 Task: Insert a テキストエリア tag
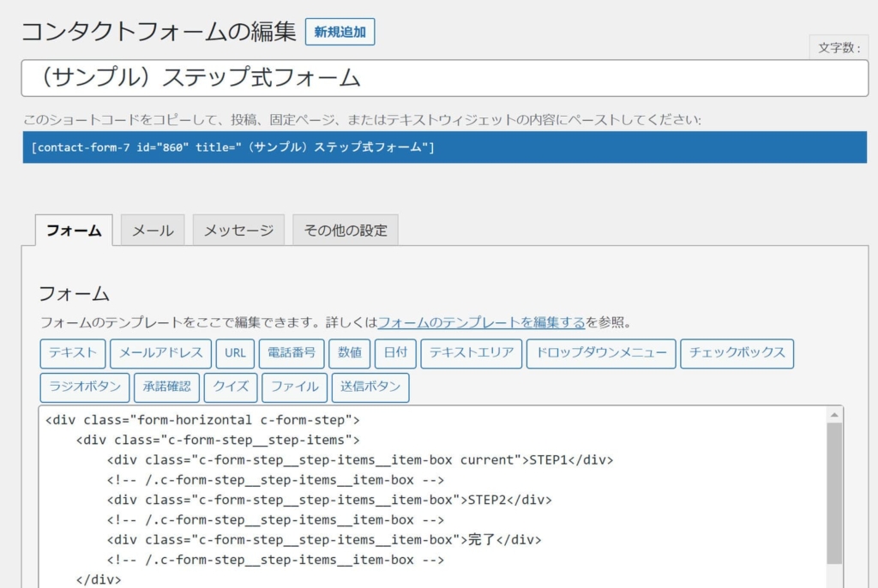472,353
